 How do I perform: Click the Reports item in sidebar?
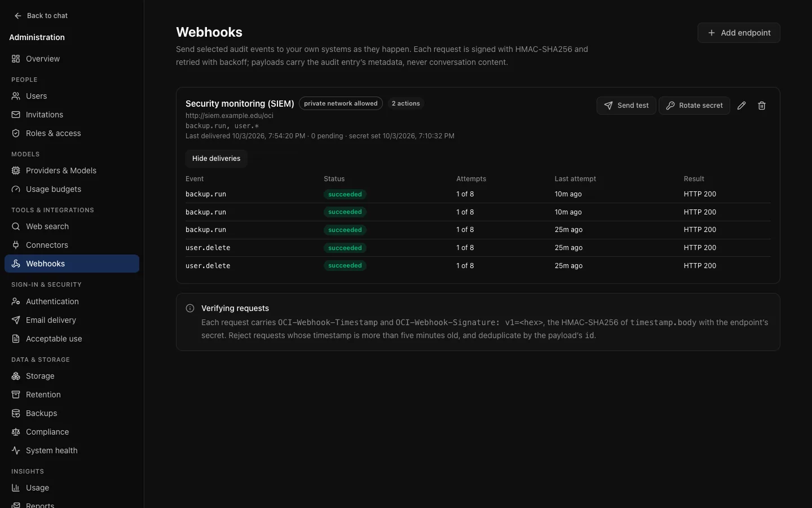click(x=72, y=504)
